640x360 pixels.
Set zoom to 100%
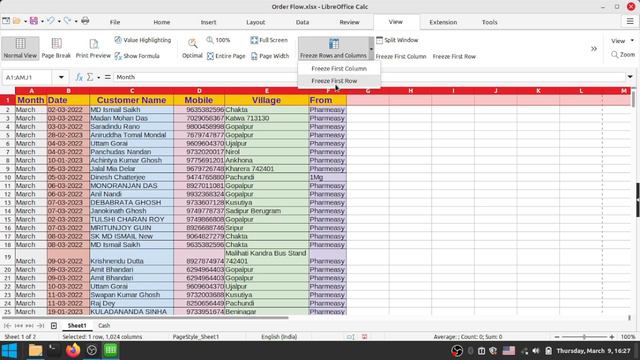click(218, 40)
